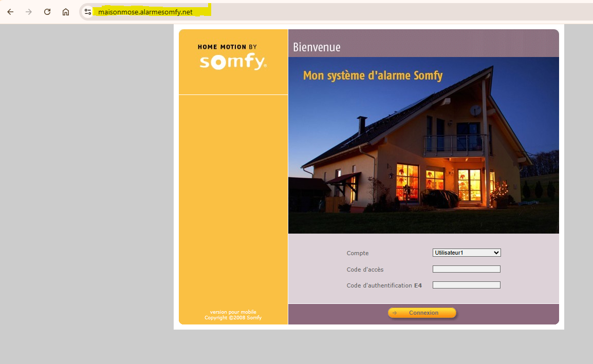The height and width of the screenshot is (364, 593).
Task: Click the Code d'accès label
Action: [365, 270]
